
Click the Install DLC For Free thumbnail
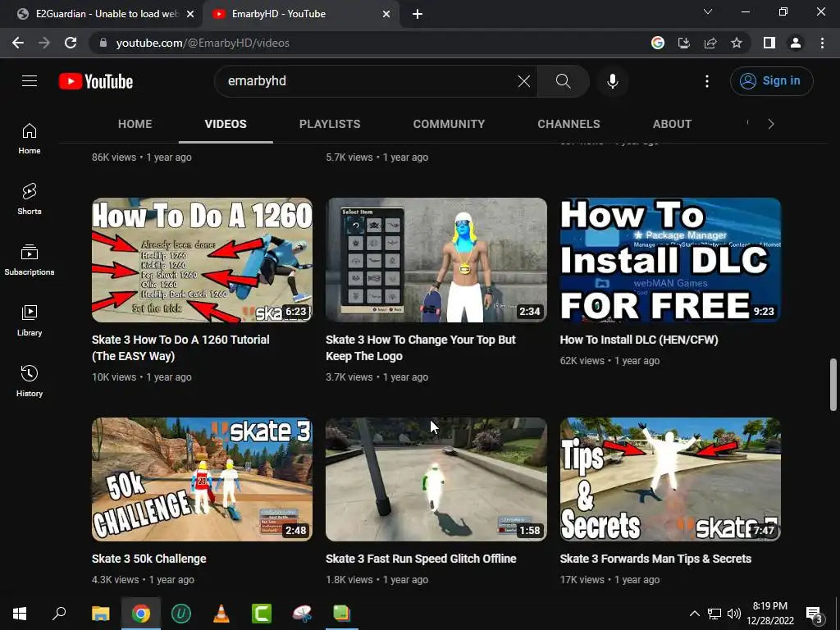click(670, 260)
